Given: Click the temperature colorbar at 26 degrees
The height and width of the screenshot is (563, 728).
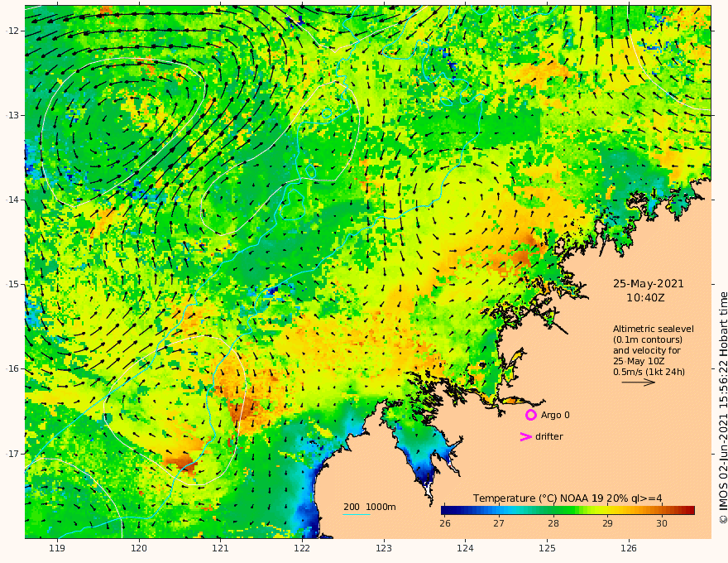Looking at the screenshot, I should (445, 511).
